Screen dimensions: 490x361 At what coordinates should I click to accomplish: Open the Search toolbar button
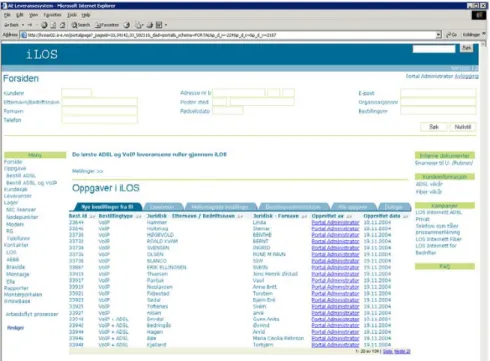tap(81, 25)
